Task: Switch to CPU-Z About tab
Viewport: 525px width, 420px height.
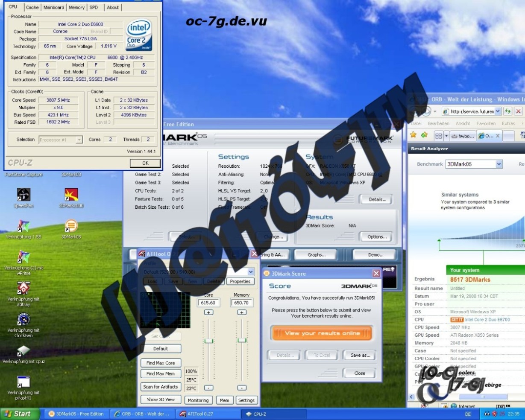Action: pyautogui.click(x=113, y=7)
